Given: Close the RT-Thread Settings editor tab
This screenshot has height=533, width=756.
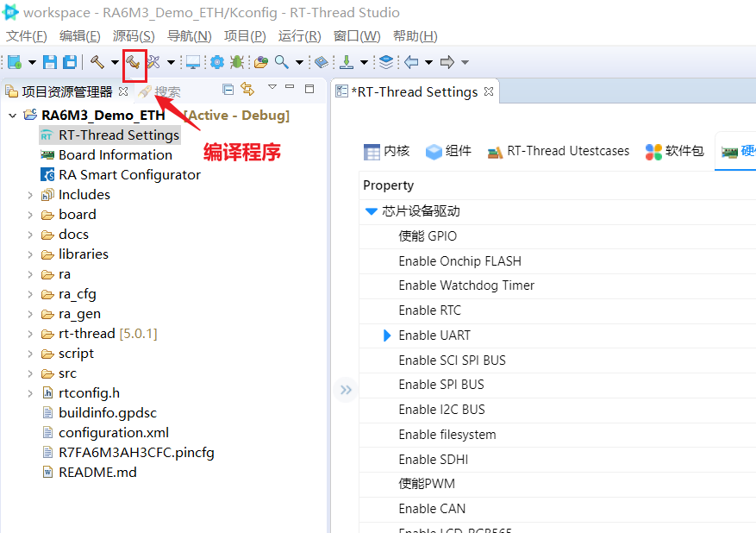Looking at the screenshot, I should pyautogui.click(x=489, y=91).
